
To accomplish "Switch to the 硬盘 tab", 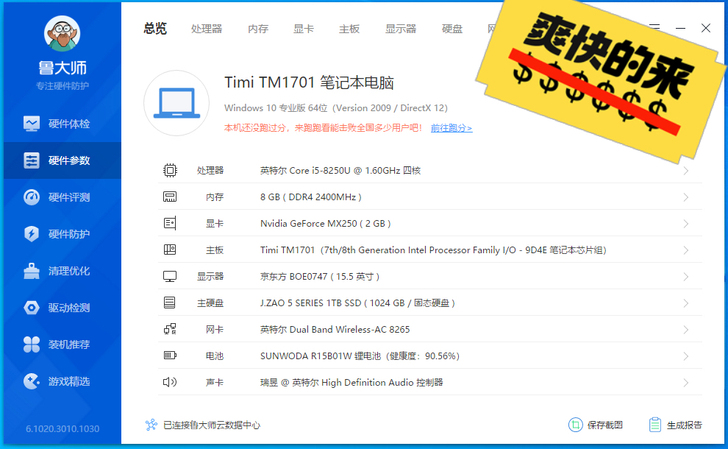I will [x=452, y=29].
